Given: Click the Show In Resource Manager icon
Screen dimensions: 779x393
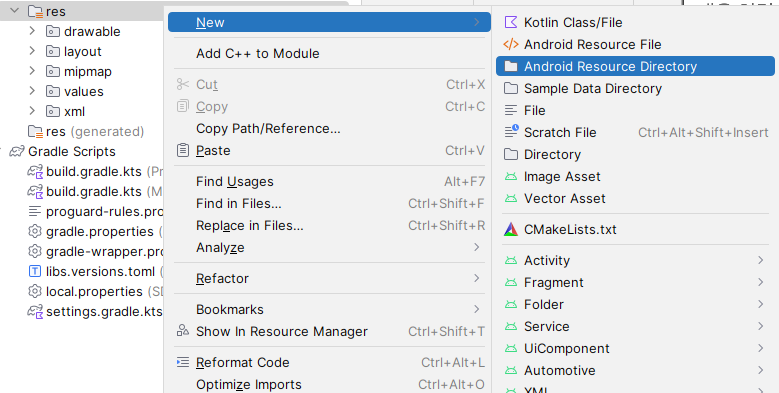Looking at the screenshot, I should click(183, 330).
